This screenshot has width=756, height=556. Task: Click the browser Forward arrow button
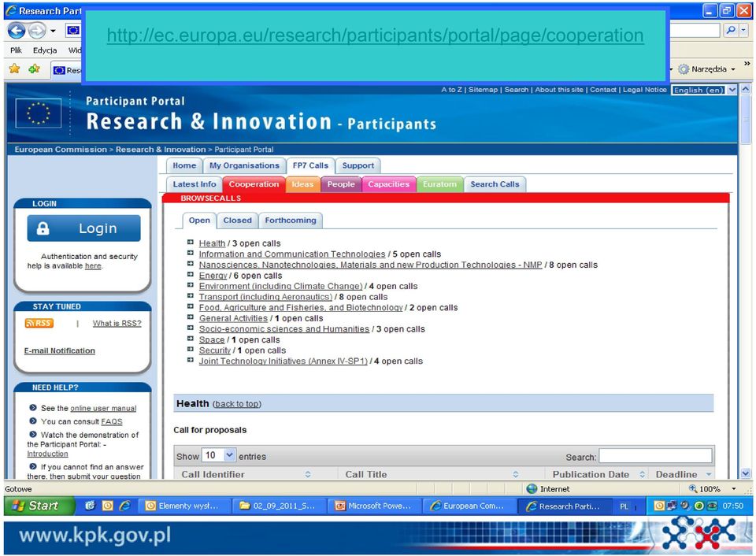tap(37, 31)
